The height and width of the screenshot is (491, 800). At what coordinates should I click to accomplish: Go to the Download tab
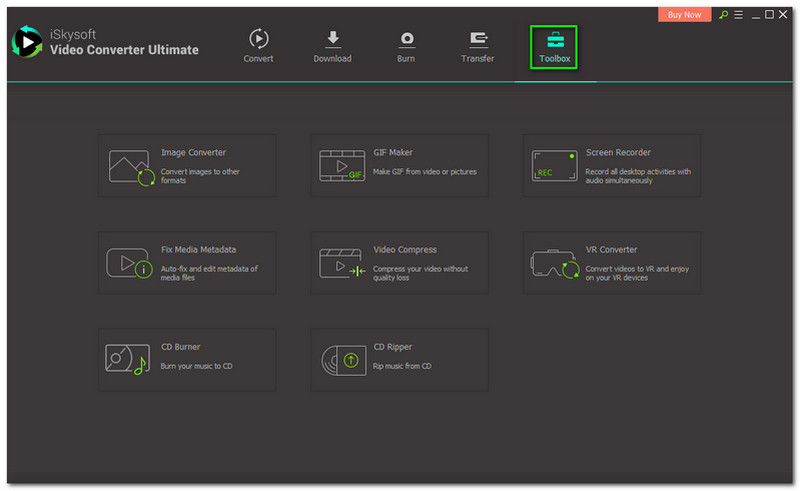[x=332, y=46]
